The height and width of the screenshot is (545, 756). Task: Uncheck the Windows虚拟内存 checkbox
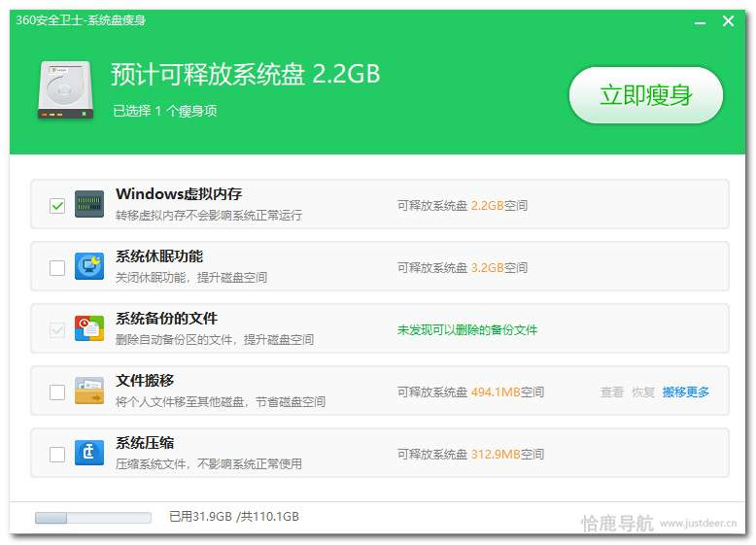point(57,205)
